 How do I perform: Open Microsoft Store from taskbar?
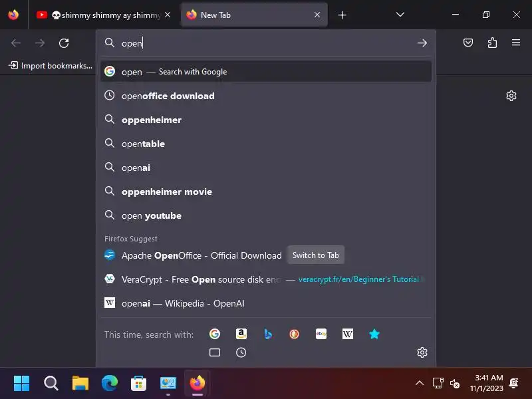tap(139, 383)
